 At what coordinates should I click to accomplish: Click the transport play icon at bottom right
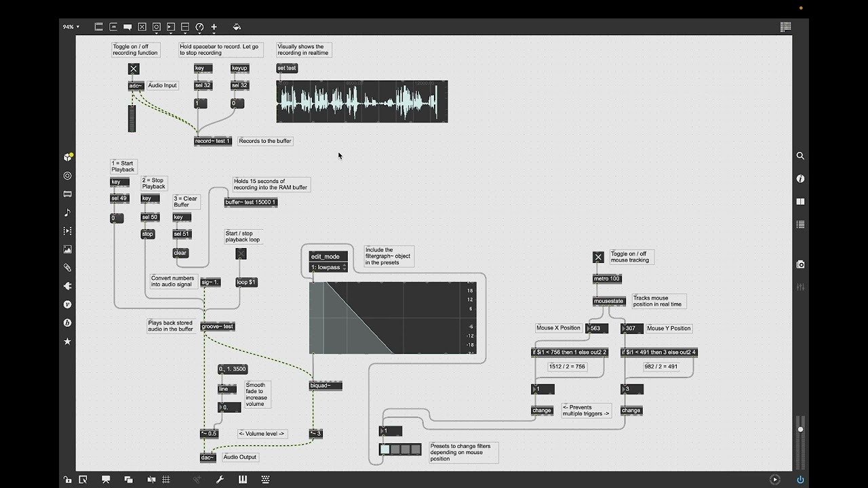click(x=775, y=479)
